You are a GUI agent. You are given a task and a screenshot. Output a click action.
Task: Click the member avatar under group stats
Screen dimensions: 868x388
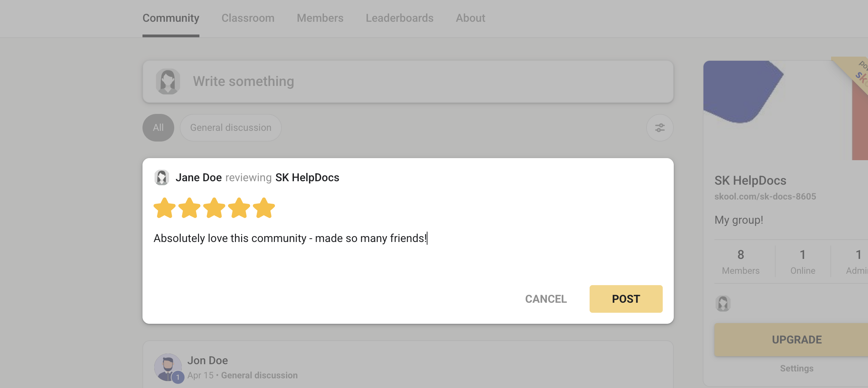[x=723, y=303]
